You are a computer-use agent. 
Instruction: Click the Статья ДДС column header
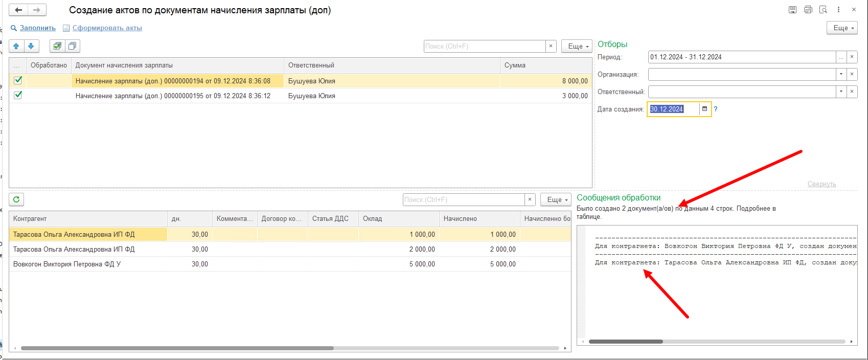pyautogui.click(x=333, y=218)
